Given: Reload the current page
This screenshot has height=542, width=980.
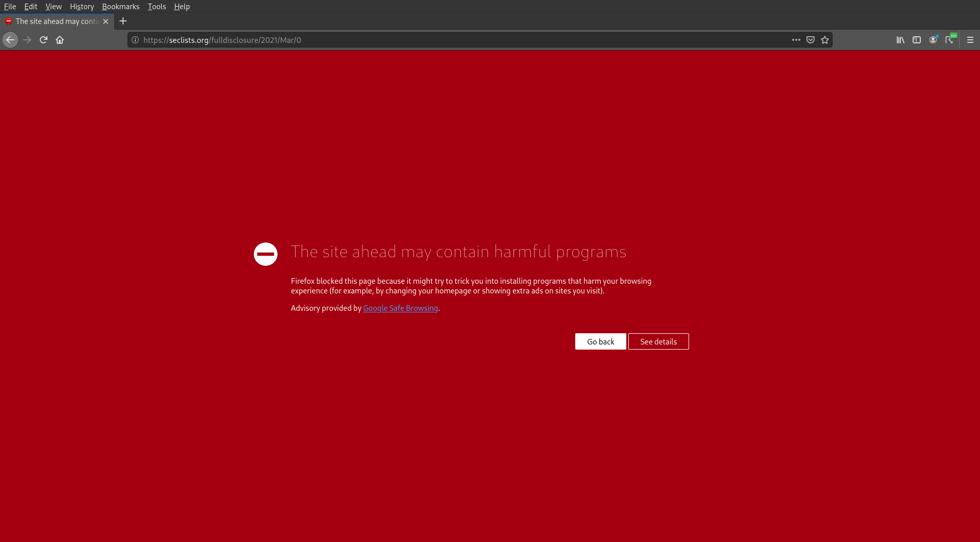Looking at the screenshot, I should coord(43,40).
